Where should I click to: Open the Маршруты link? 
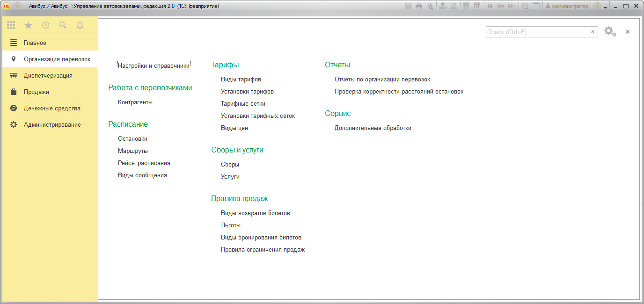point(133,151)
